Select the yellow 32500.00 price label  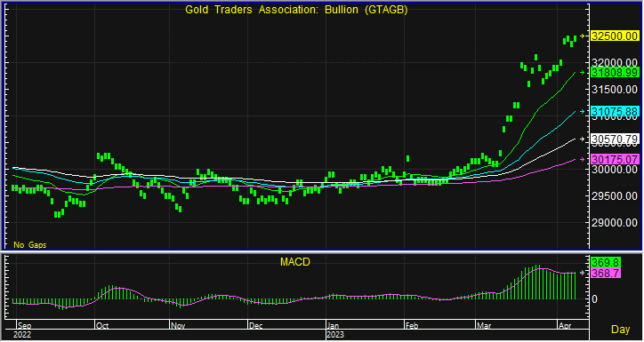pos(615,36)
